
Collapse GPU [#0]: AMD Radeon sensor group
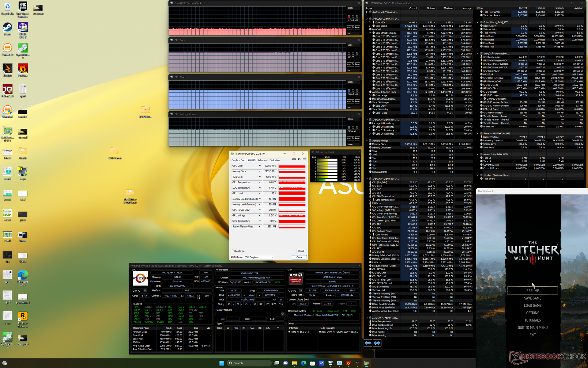478,54
